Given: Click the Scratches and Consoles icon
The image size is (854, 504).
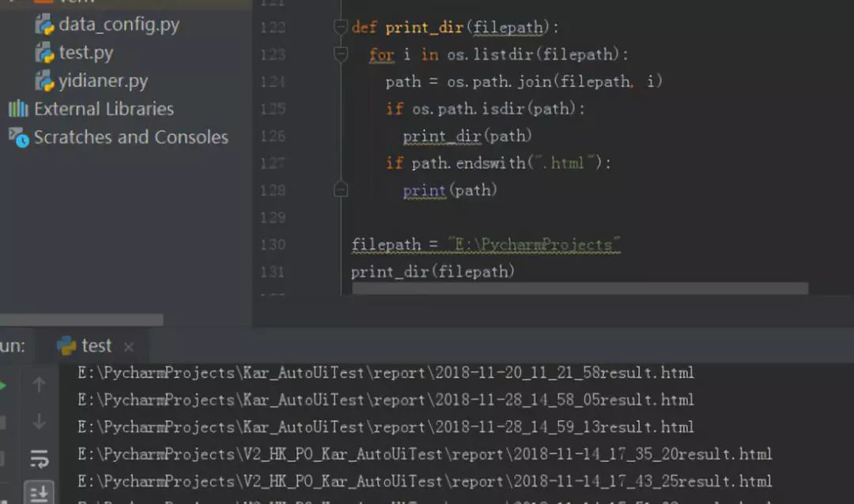Looking at the screenshot, I should 17,137.
